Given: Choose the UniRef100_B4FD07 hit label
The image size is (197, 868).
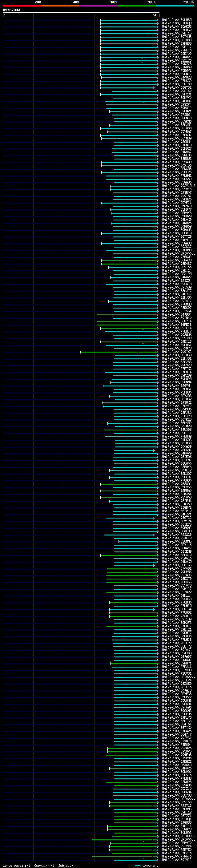Looking at the screenshot, I should (177, 101).
